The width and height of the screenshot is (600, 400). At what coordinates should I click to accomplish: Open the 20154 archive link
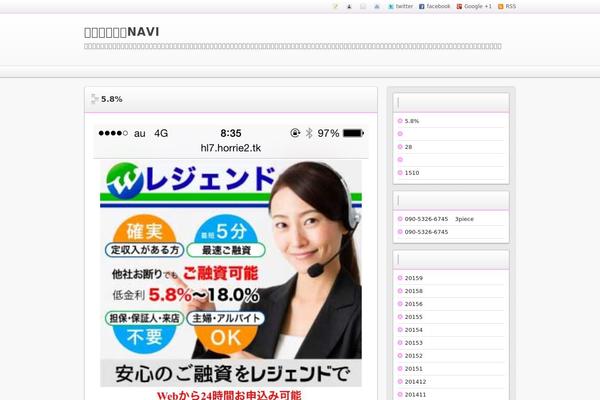414,330
